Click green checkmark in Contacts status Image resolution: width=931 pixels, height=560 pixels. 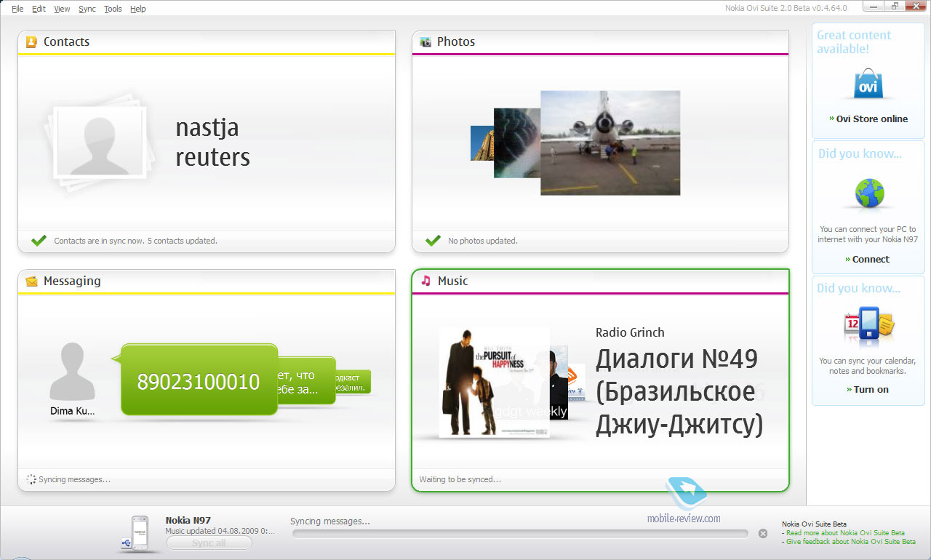point(39,240)
